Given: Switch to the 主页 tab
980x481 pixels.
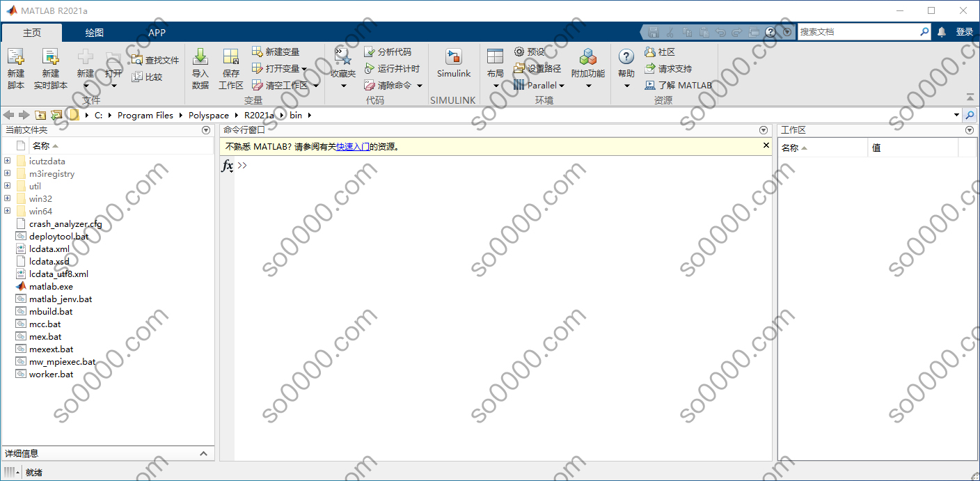Looking at the screenshot, I should 32,33.
